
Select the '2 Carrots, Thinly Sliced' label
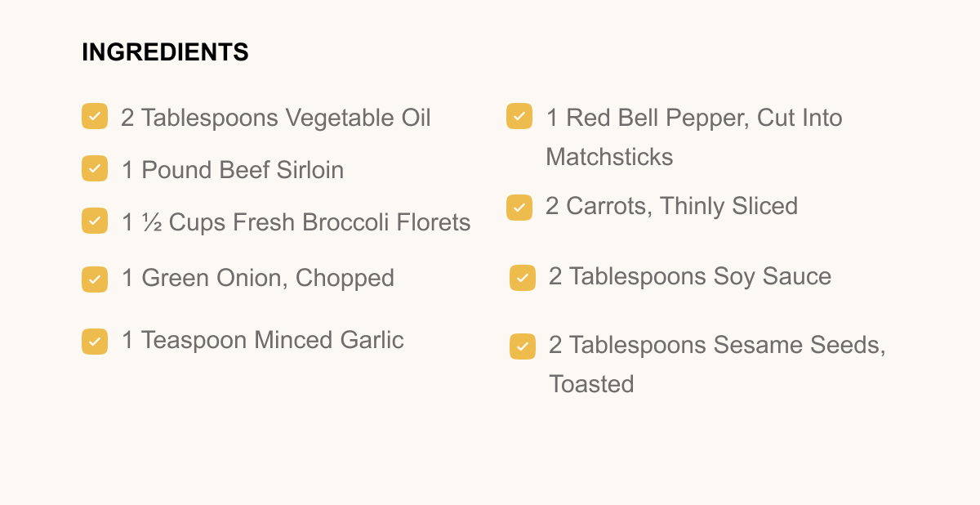[671, 206]
